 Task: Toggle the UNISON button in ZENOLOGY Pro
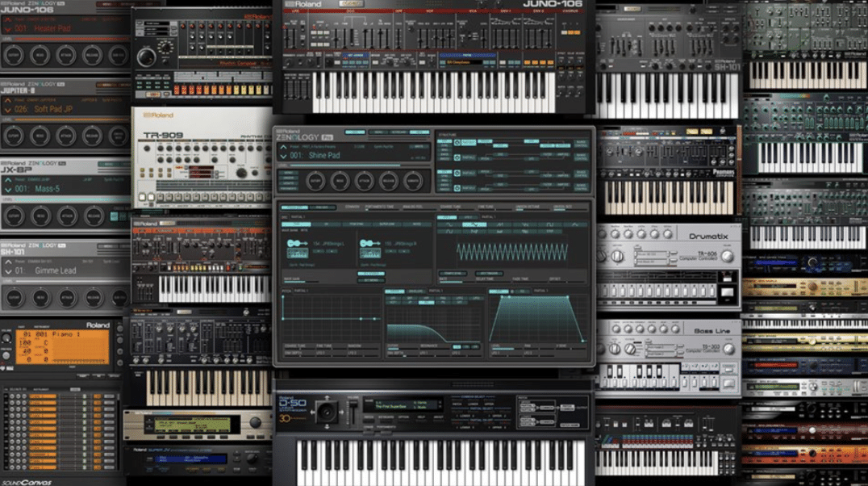288,178
